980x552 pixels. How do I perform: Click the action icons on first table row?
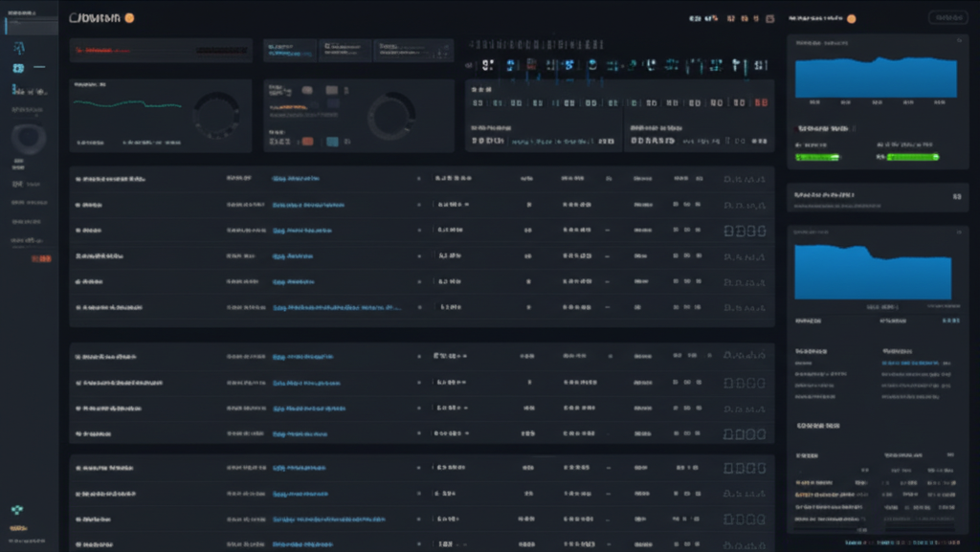point(745,179)
